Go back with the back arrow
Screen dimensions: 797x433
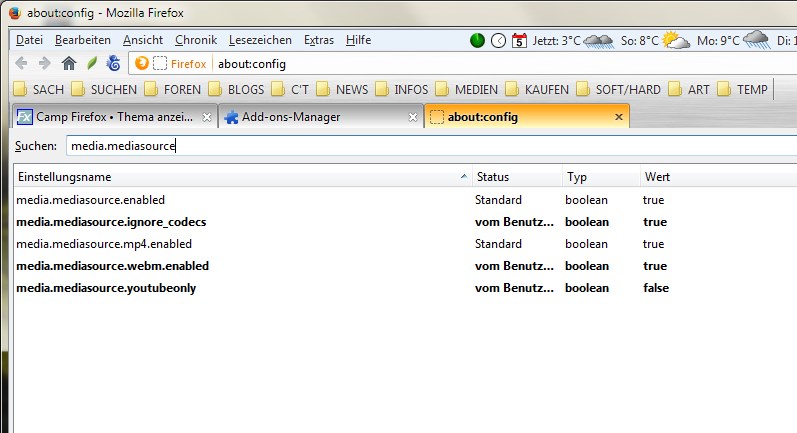(21, 64)
